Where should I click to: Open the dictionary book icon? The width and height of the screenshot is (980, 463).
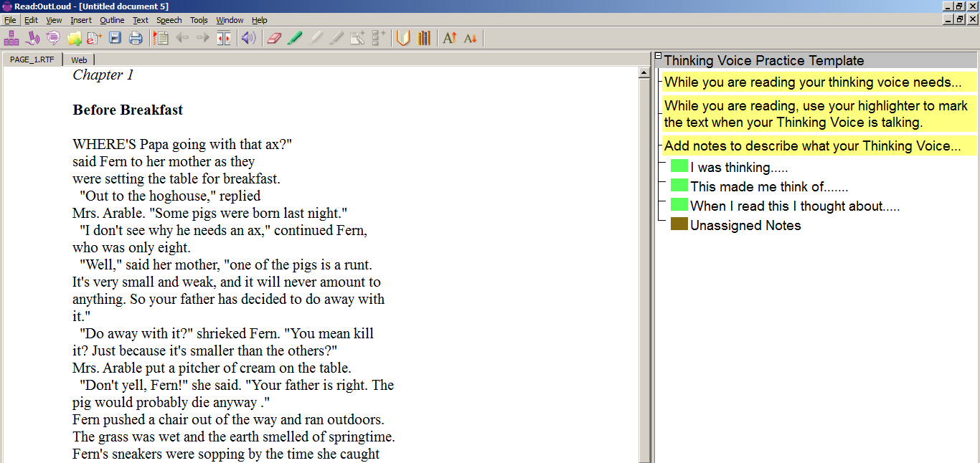click(403, 38)
